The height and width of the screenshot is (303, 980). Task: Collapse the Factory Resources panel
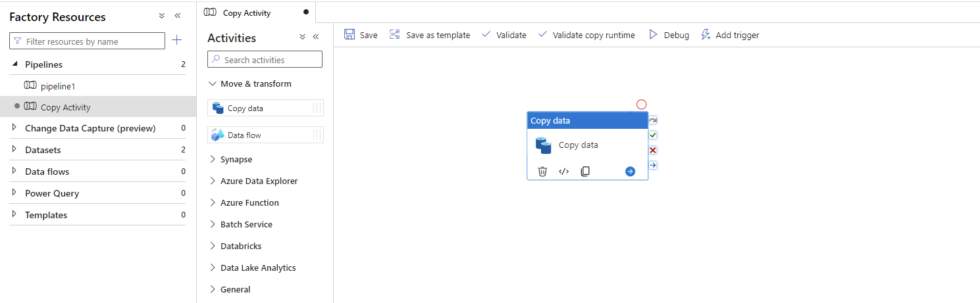(177, 16)
